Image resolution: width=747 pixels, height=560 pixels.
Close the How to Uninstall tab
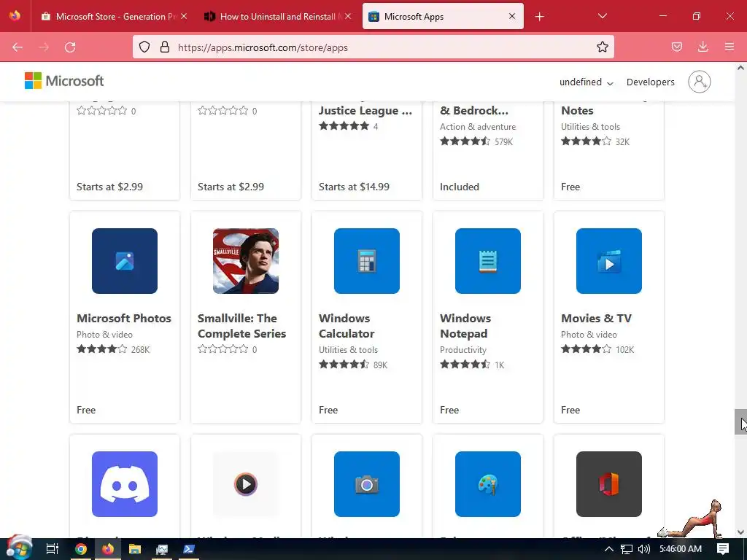pos(348,16)
